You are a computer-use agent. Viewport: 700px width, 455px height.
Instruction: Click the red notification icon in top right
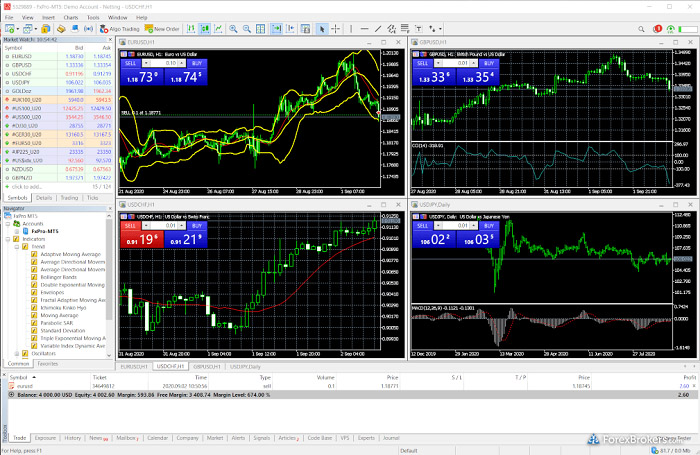click(x=657, y=29)
